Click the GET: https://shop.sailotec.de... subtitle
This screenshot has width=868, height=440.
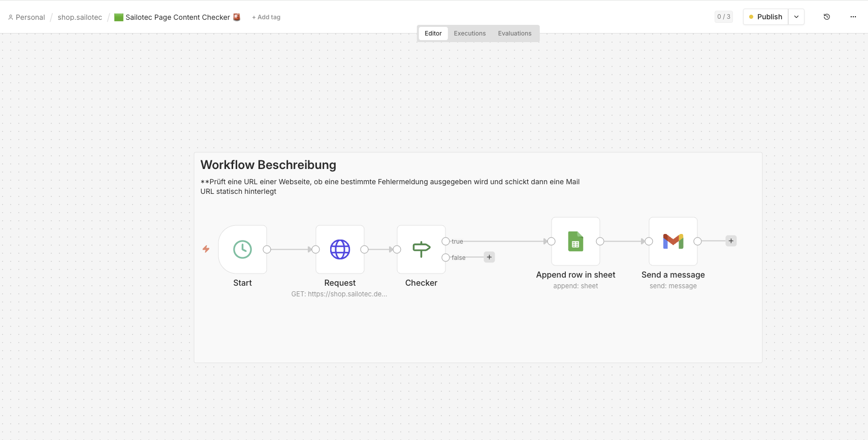coord(339,294)
